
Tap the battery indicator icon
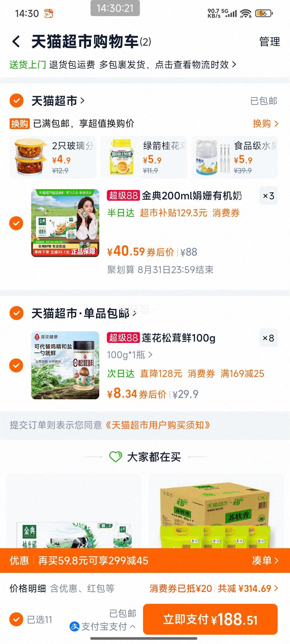(264, 13)
